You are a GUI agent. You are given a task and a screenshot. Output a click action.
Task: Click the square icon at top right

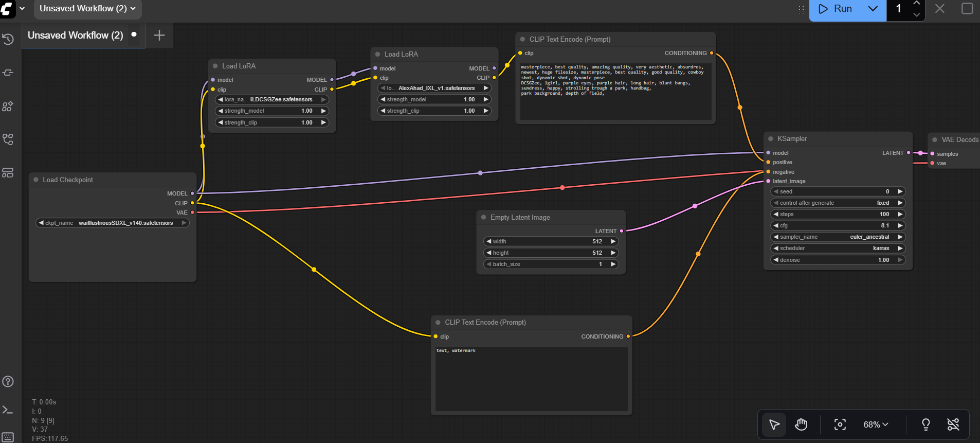pyautogui.click(x=967, y=9)
